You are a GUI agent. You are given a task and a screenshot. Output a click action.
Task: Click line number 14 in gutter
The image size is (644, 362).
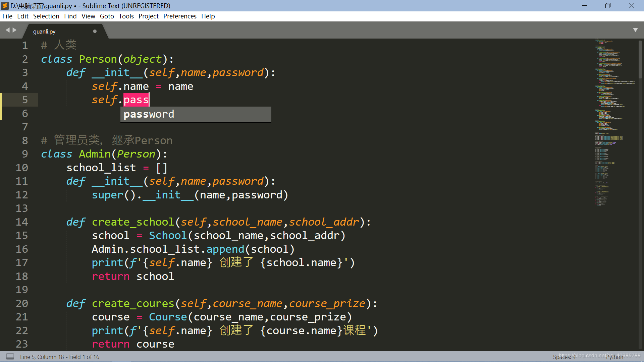22,222
